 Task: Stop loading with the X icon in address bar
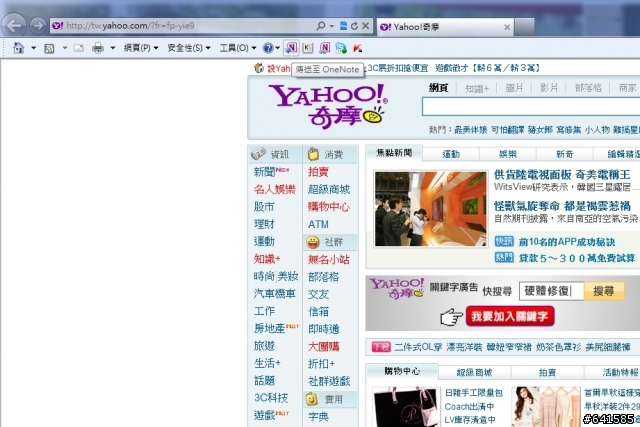(x=366, y=26)
